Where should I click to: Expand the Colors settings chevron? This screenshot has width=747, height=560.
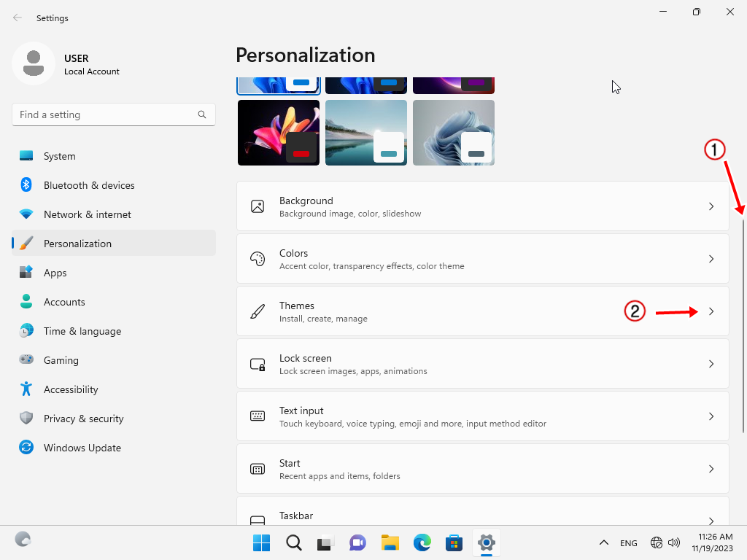tap(711, 259)
